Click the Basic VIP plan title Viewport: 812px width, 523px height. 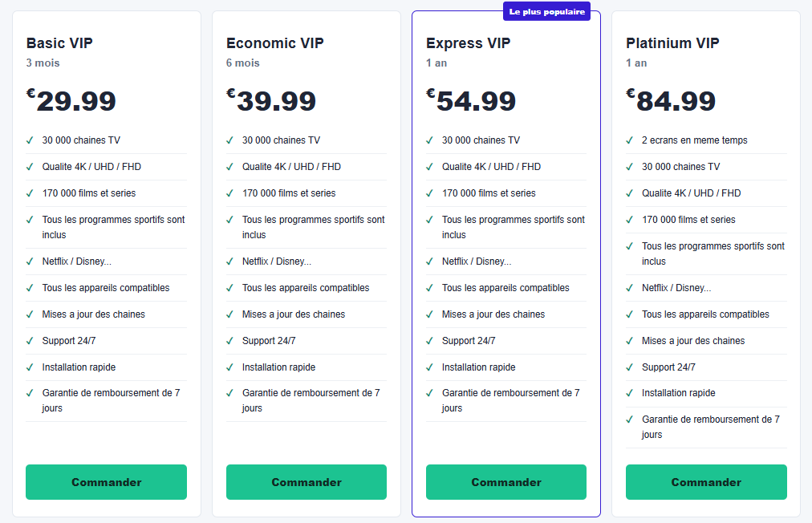point(59,43)
